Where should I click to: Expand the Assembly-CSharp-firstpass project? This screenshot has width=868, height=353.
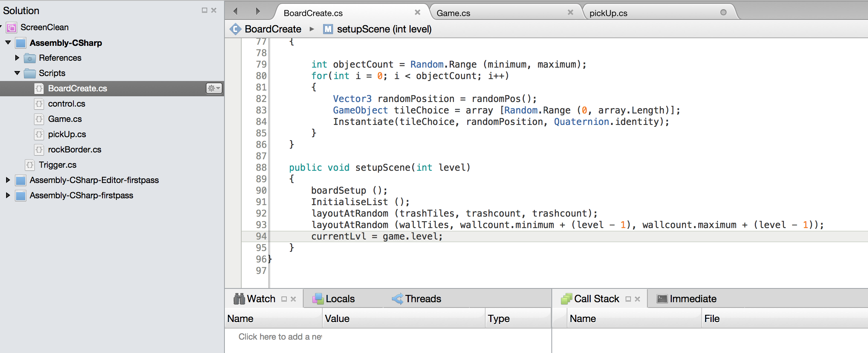(8, 195)
